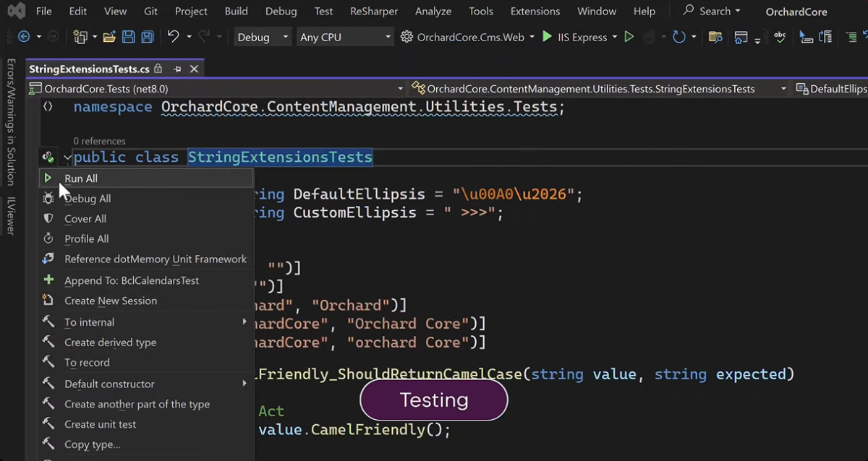Screen dimensions: 868x461
Task: Click the Save All toolbar icon
Action: 148,37
